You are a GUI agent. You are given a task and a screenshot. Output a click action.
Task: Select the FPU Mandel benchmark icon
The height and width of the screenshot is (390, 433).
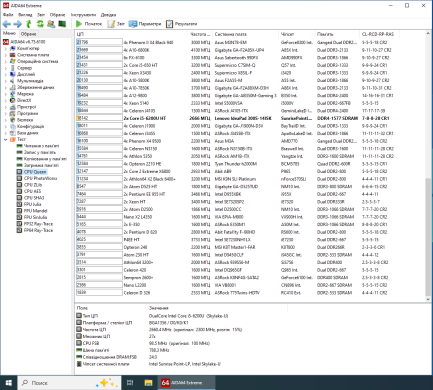tap(20, 211)
